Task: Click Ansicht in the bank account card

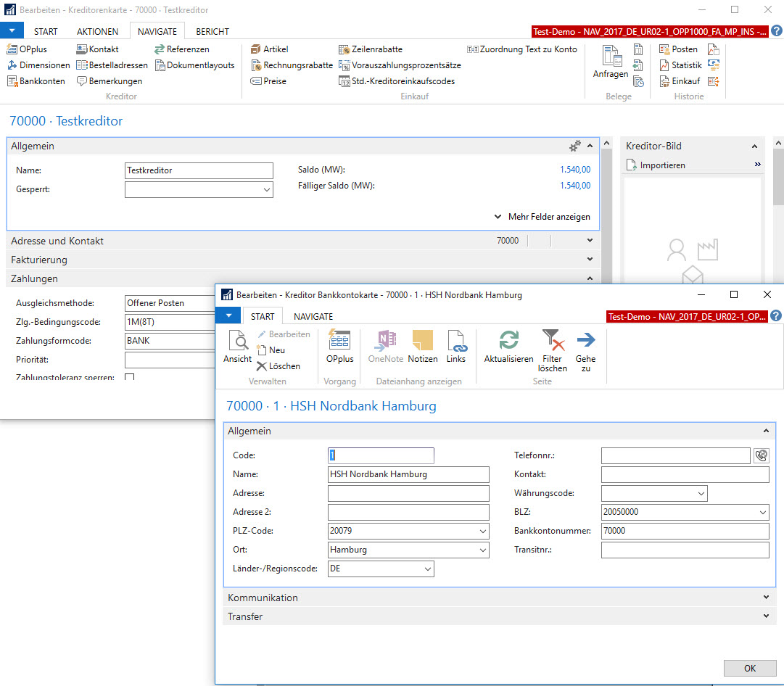Action: click(x=237, y=347)
